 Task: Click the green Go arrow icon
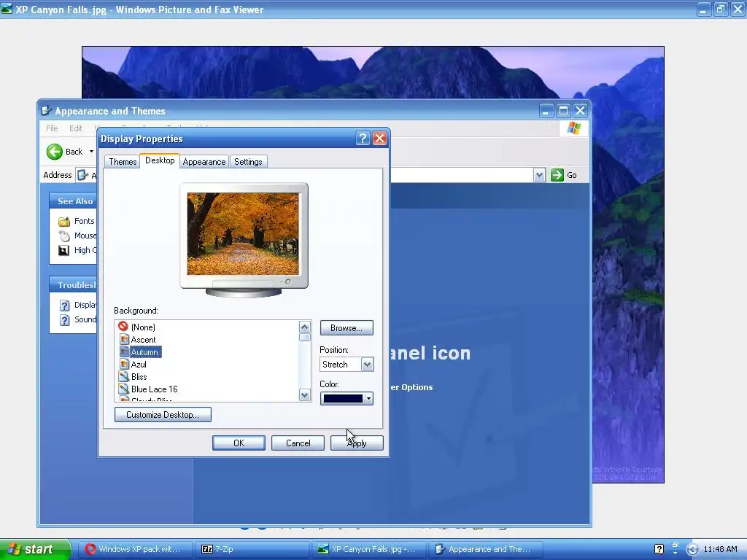[557, 175]
